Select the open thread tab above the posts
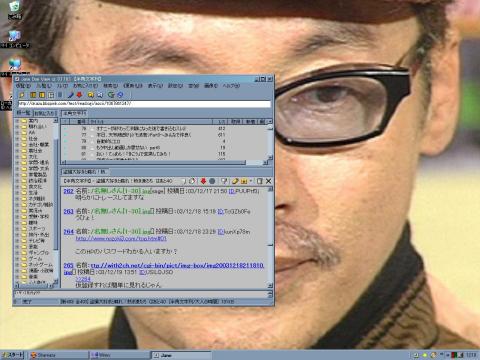 coord(85,172)
